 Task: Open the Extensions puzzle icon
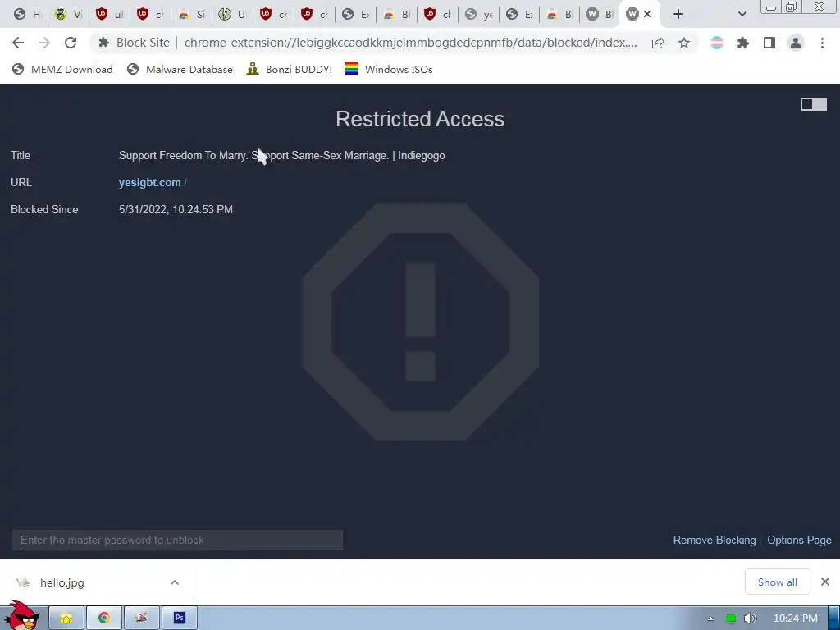pos(742,43)
